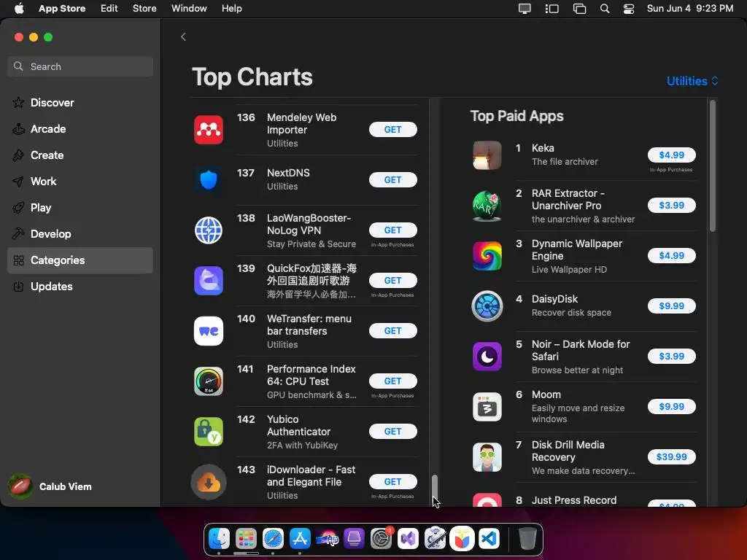Viewport: 747px width, 560px height.
Task: Open the App Store menu
Action: 62,9
